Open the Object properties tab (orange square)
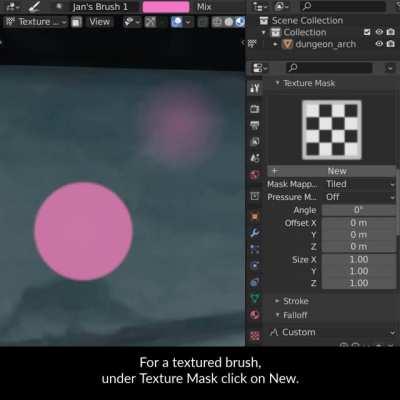The image size is (400, 400). (x=255, y=216)
